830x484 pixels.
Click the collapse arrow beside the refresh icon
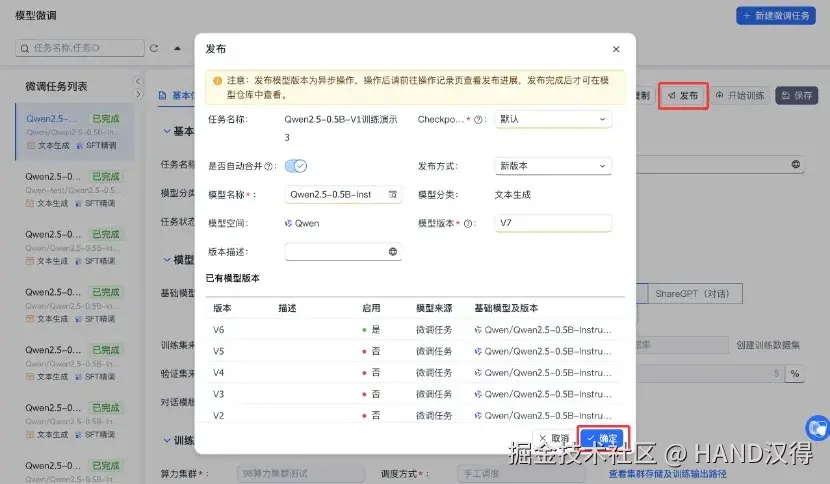point(177,48)
